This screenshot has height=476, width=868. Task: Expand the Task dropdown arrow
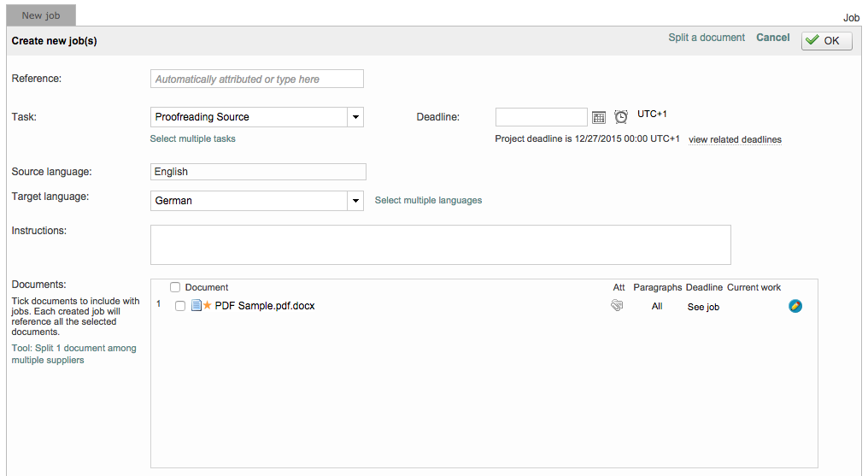pyautogui.click(x=355, y=117)
